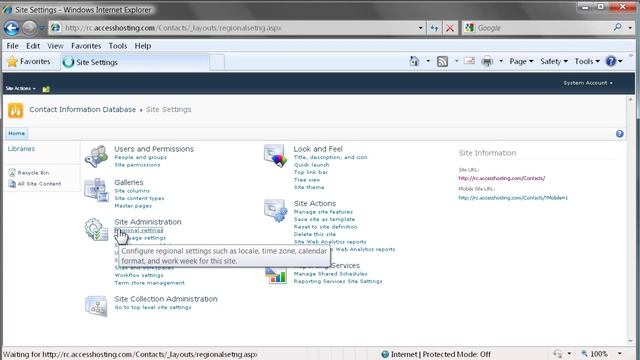The width and height of the screenshot is (640, 360).
Task: Click the Home house icon in command bar
Action: [414, 61]
